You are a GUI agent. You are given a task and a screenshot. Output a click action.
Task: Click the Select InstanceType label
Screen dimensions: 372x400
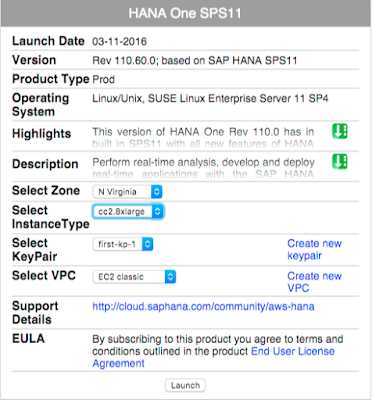coord(51,217)
